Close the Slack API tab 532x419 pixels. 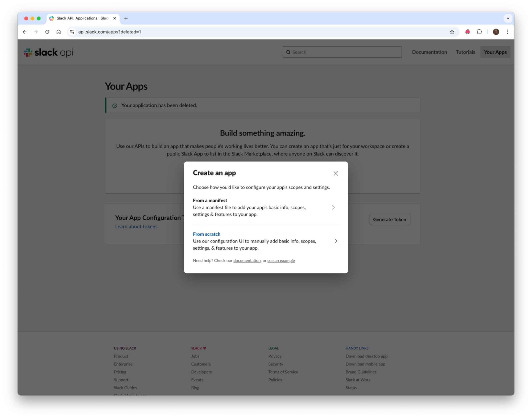[114, 18]
